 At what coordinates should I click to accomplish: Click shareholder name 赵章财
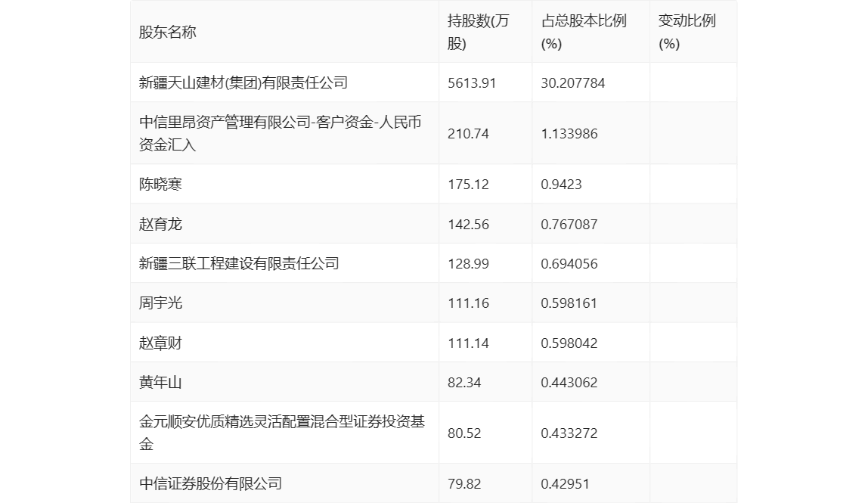[160, 343]
